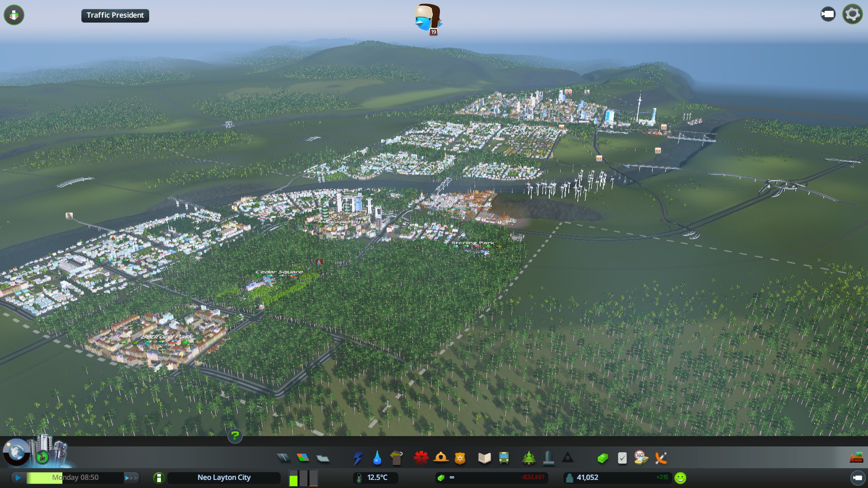The image size is (868, 488).
Task: Open Fire Department menu
Action: (441, 458)
